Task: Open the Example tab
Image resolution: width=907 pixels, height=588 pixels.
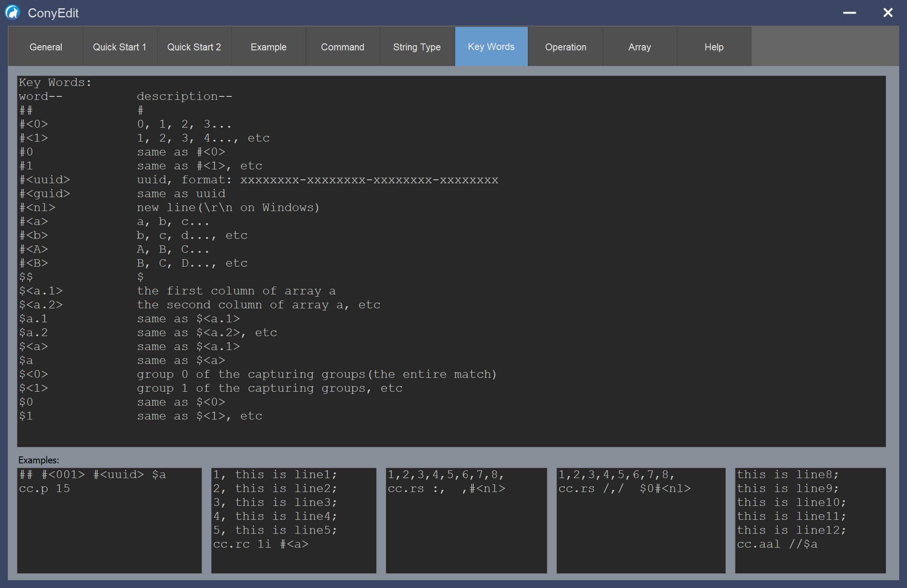Action: [x=268, y=47]
